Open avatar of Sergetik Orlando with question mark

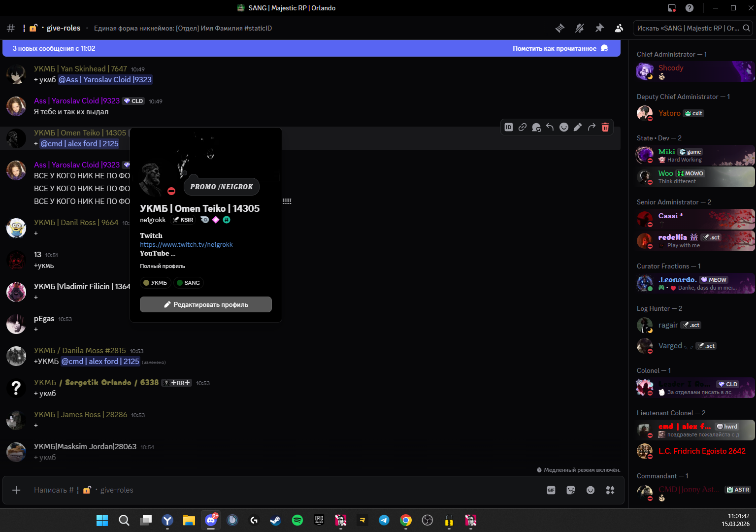coord(16,388)
